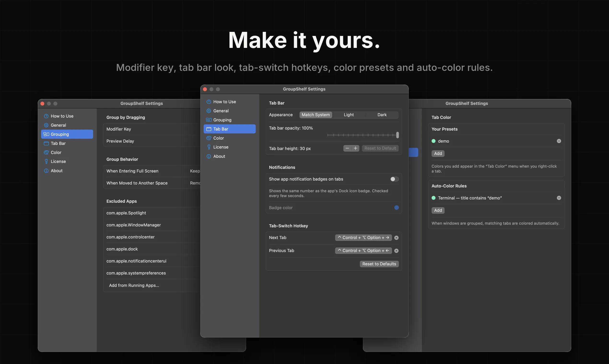Click the Previous Tab hotkey recorder field
609x364 pixels.
click(363, 251)
